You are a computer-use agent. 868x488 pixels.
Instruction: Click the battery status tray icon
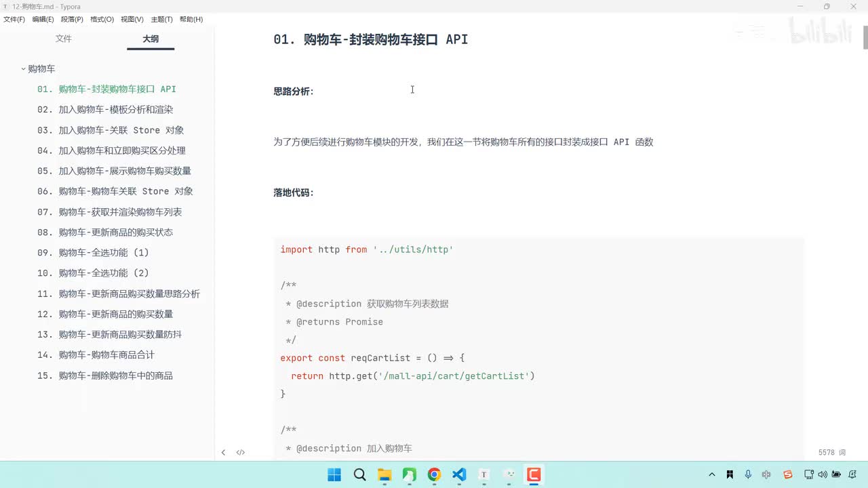pos(837,474)
